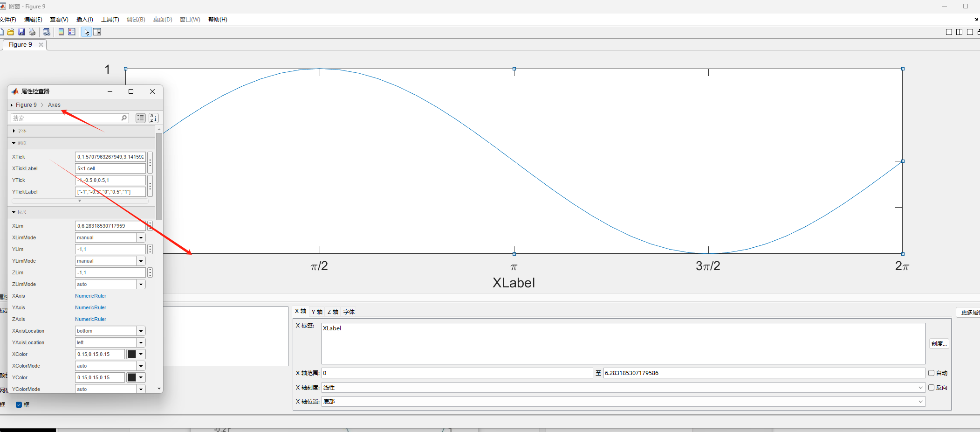Open the 文件(F) menu

pos(8,20)
